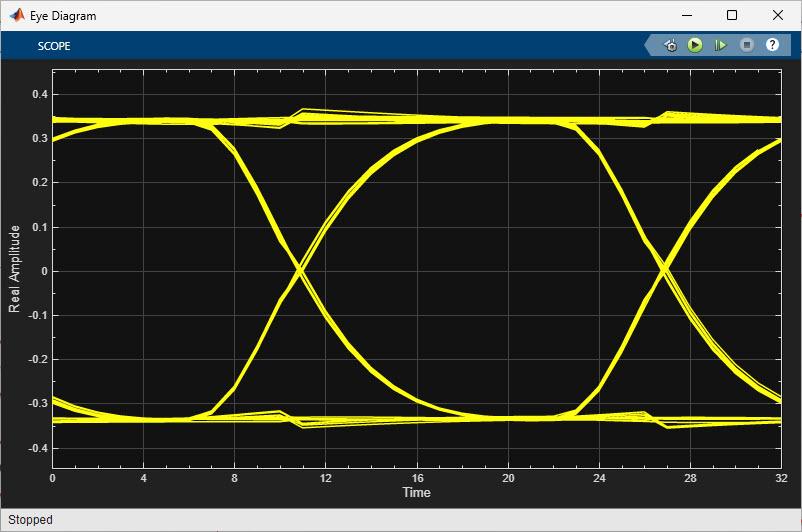Click the grayed Stop simulation button
This screenshot has width=802, height=532.
coord(747,45)
